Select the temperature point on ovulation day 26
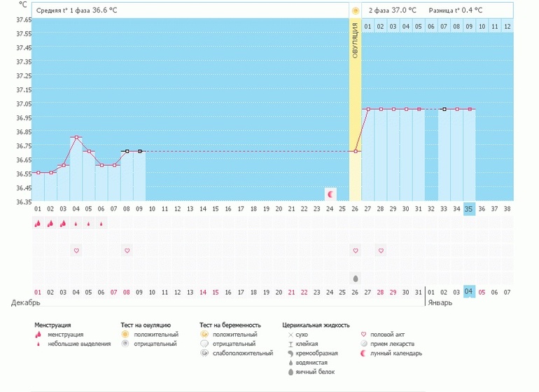The width and height of the screenshot is (539, 392). (x=356, y=151)
